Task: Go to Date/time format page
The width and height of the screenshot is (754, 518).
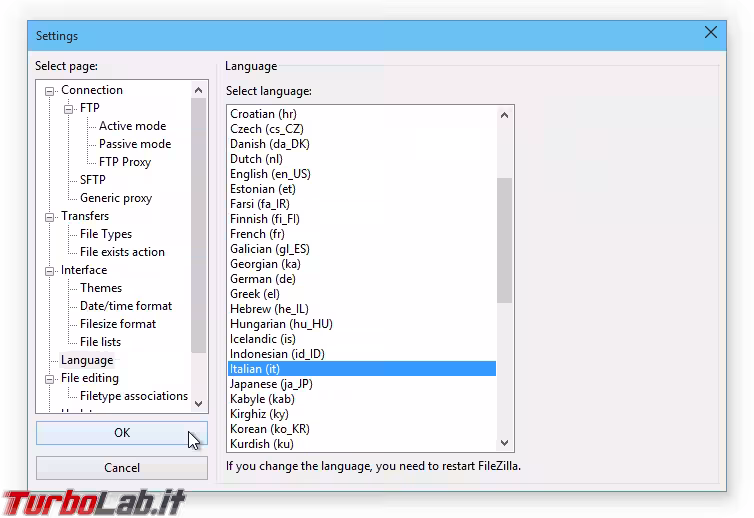Action: pos(125,306)
